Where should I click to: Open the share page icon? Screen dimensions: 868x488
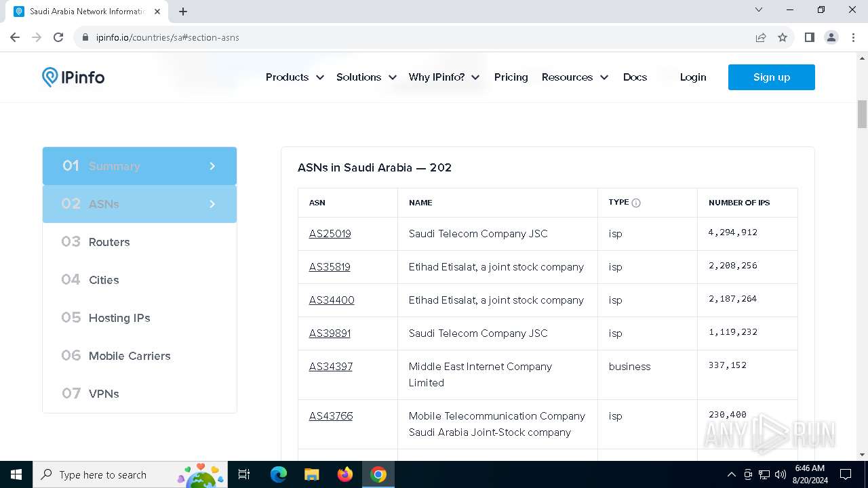pyautogui.click(x=761, y=37)
